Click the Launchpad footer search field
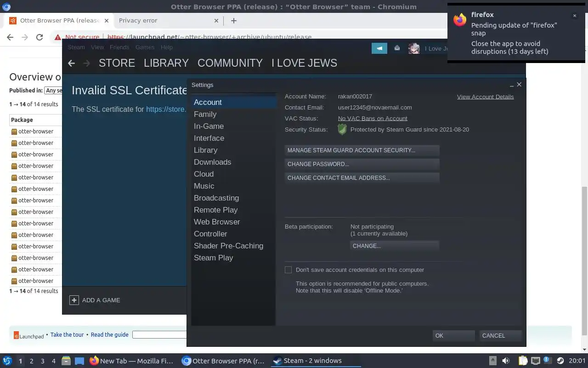 point(159,335)
